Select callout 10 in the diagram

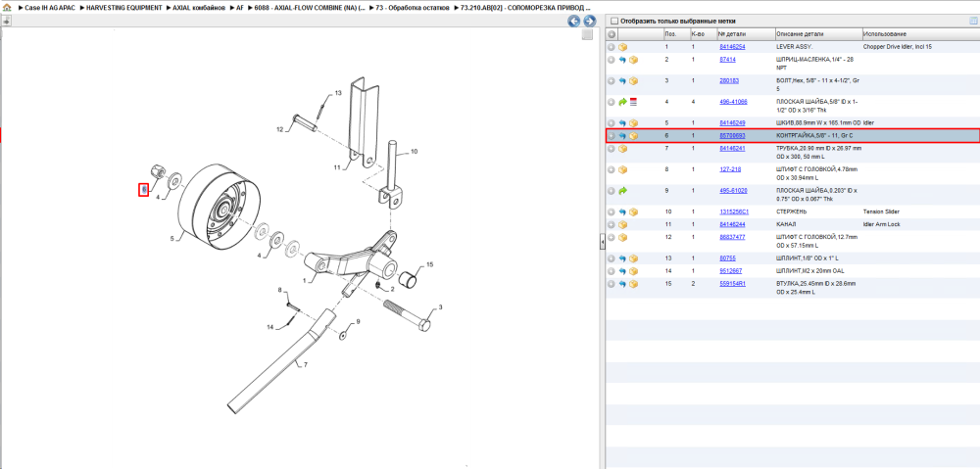(x=414, y=151)
